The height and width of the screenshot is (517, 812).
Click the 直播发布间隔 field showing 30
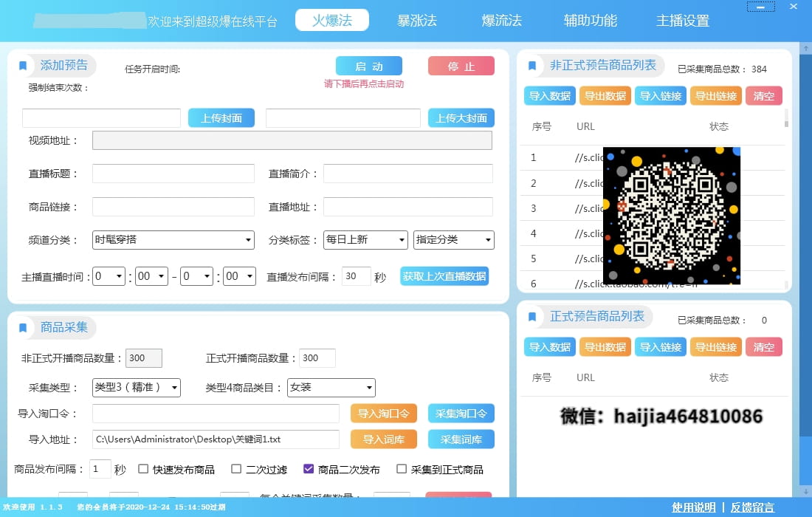357,276
